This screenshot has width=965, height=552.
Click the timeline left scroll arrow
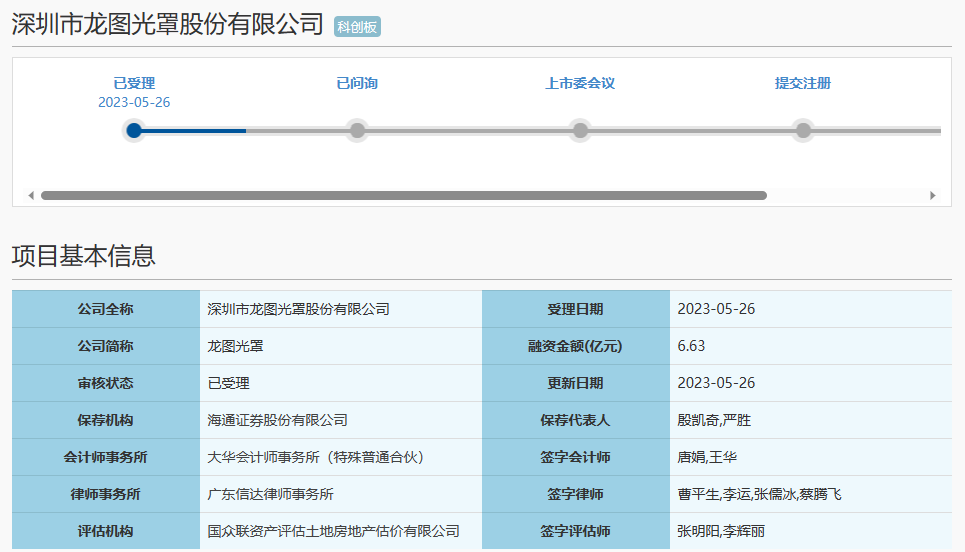point(31,196)
